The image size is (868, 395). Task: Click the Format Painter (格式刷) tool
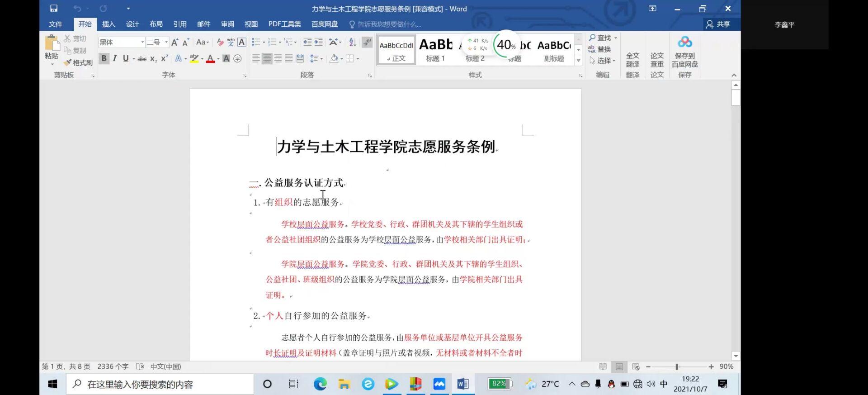coord(78,62)
